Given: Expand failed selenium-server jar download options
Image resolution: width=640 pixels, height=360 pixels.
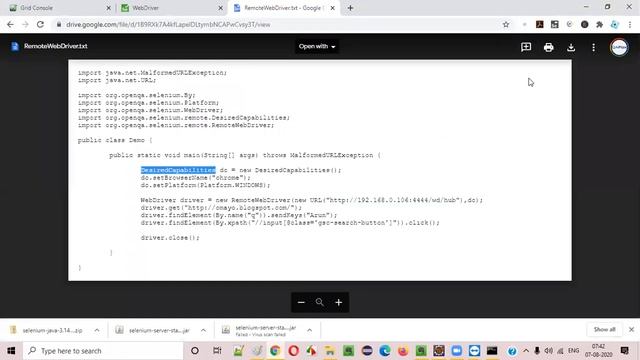Looking at the screenshot, I should [x=309, y=330].
